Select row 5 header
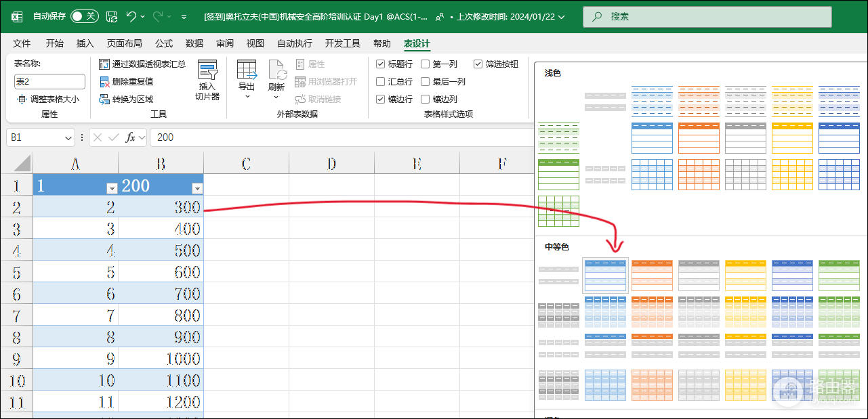Image resolution: width=868 pixels, height=419 pixels. [x=16, y=272]
